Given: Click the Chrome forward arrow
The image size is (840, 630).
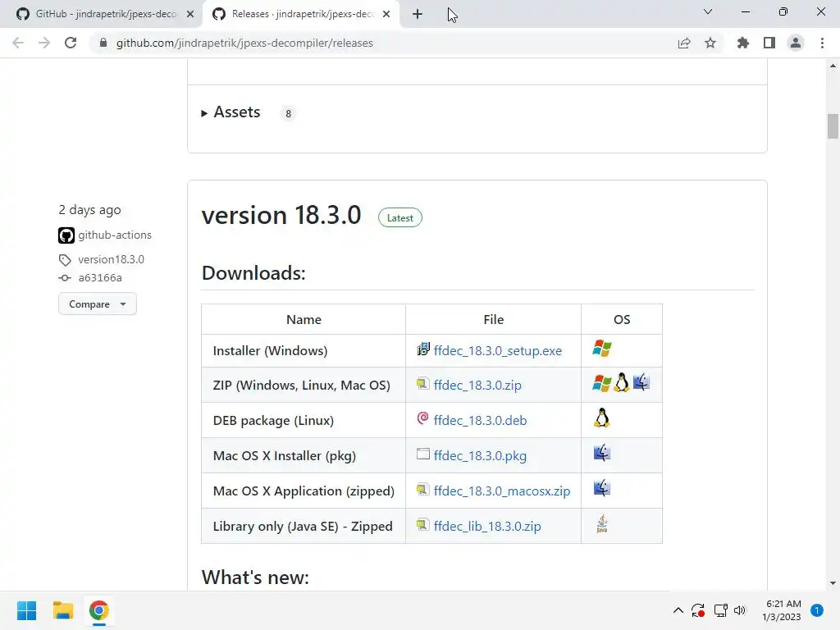Looking at the screenshot, I should point(44,43).
